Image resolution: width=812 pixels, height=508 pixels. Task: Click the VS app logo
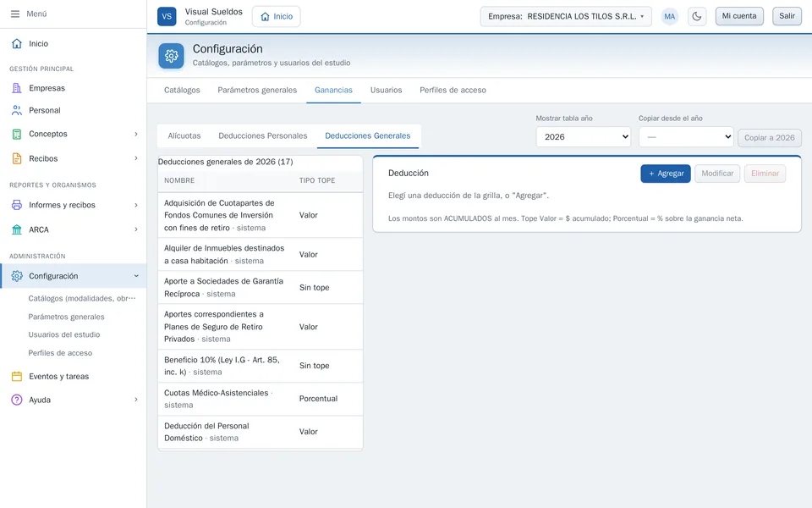[x=167, y=16]
